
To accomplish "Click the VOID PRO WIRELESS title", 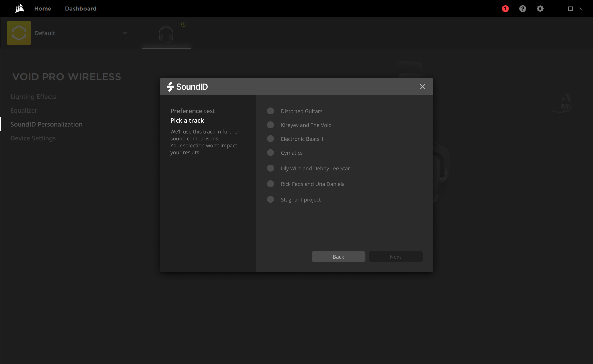I will (67, 77).
